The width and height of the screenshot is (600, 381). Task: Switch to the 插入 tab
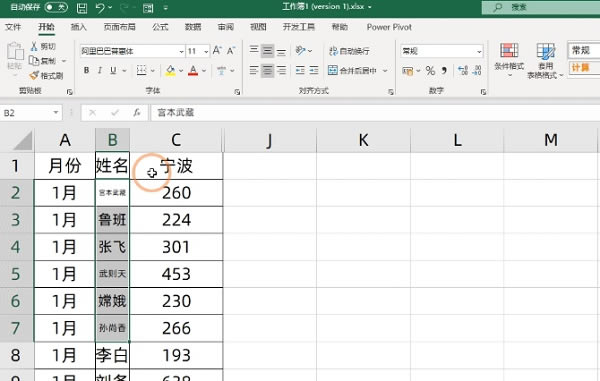tap(79, 27)
